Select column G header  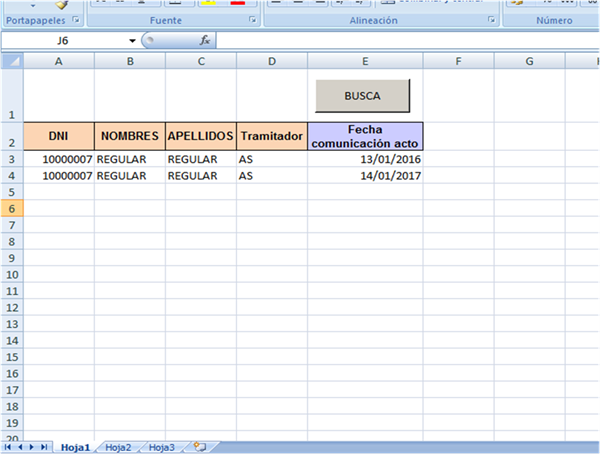click(x=530, y=61)
